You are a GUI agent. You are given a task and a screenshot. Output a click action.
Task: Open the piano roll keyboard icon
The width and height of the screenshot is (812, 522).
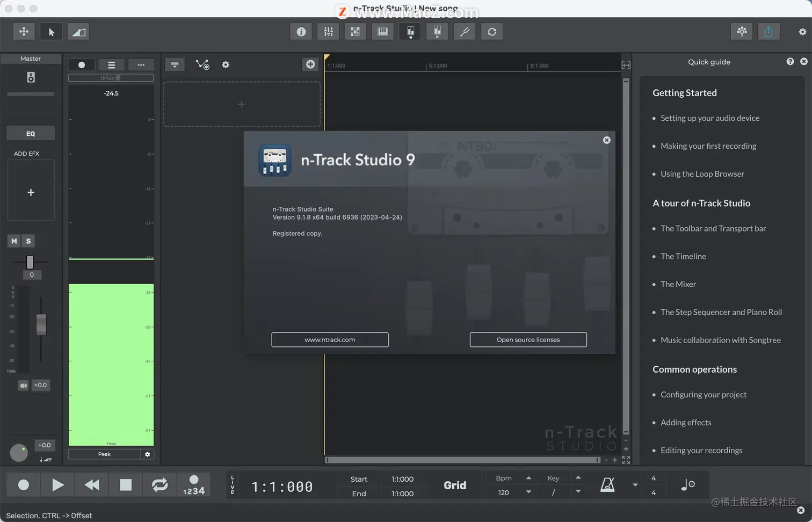click(383, 32)
